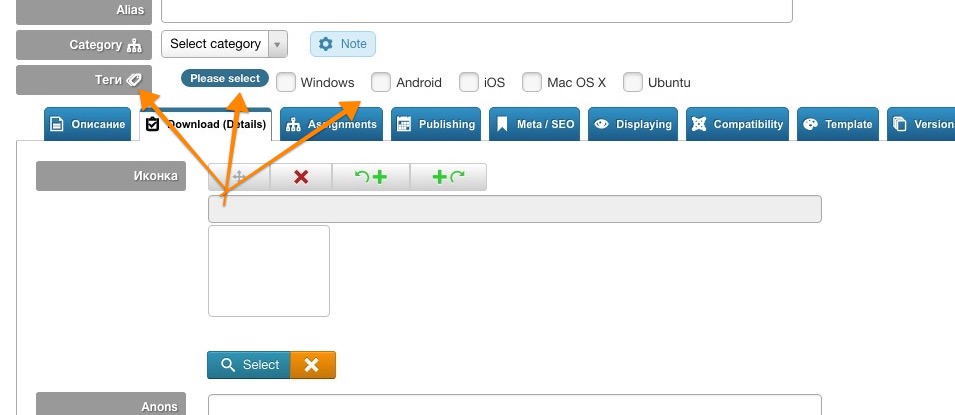Image resolution: width=955 pixels, height=415 pixels.
Task: Click the move handle icon button
Action: 239,177
